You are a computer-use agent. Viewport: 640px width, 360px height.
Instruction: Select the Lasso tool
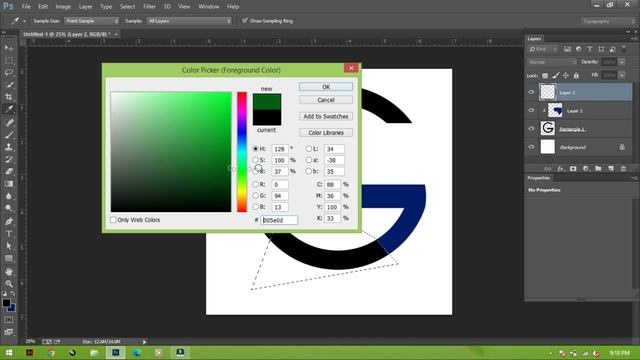(x=9, y=73)
